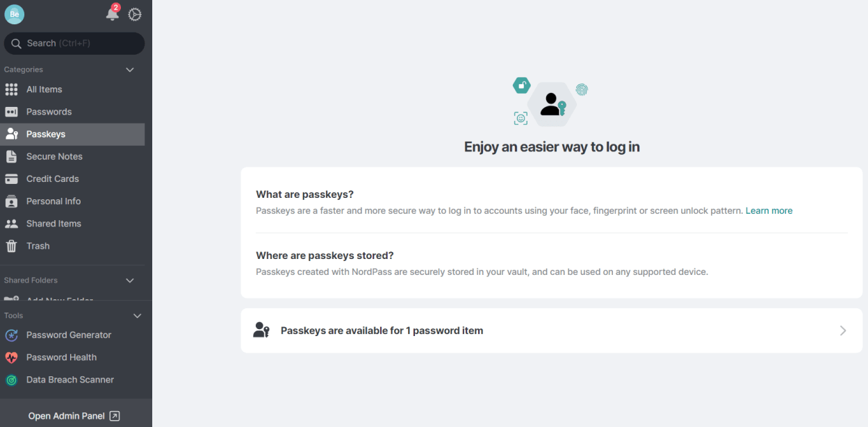Go to Shared Items
868x427 pixels.
coord(54,224)
